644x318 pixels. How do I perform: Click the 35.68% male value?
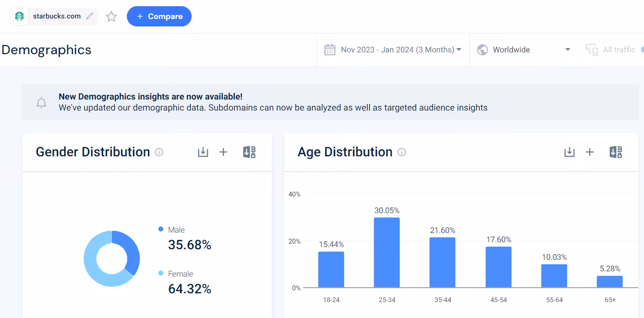pyautogui.click(x=190, y=245)
